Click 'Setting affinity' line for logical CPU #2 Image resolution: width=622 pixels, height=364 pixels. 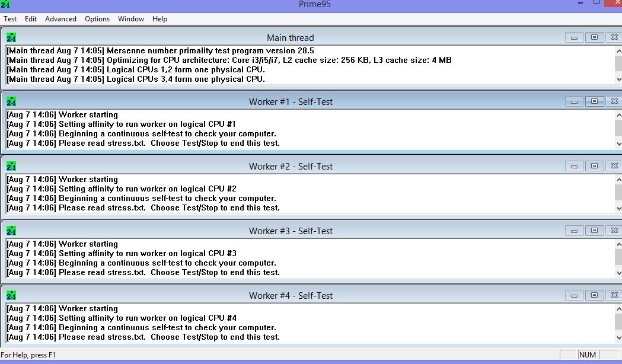point(121,189)
